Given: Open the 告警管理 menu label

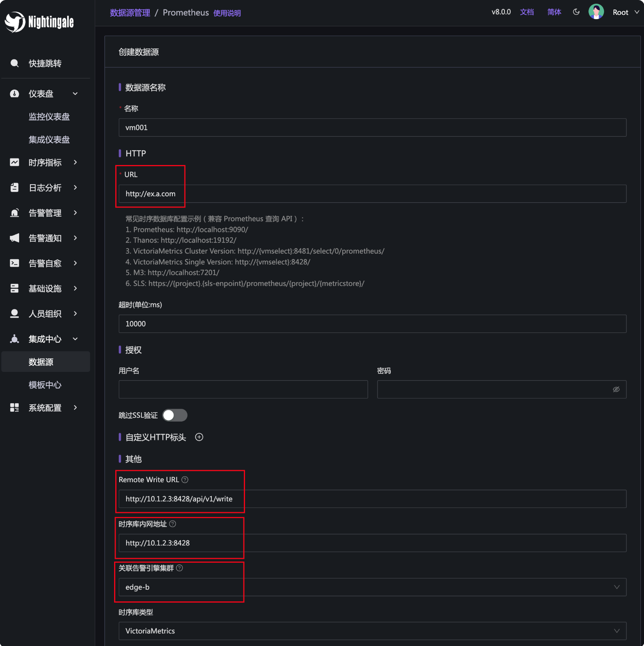Looking at the screenshot, I should (45, 213).
